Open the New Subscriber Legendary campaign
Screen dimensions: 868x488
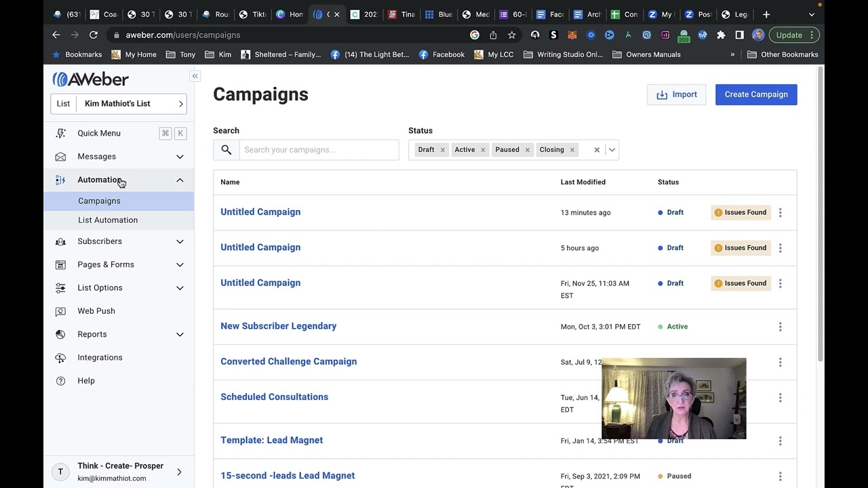279,326
